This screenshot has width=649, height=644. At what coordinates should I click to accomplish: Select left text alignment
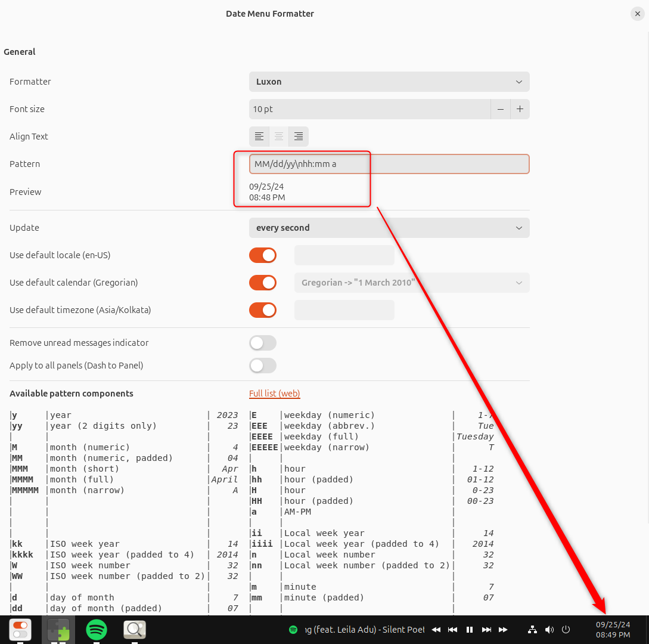pyautogui.click(x=259, y=136)
